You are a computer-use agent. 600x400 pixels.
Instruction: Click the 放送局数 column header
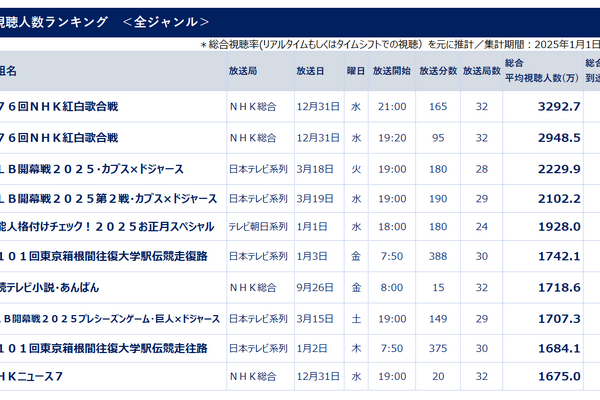click(x=481, y=72)
